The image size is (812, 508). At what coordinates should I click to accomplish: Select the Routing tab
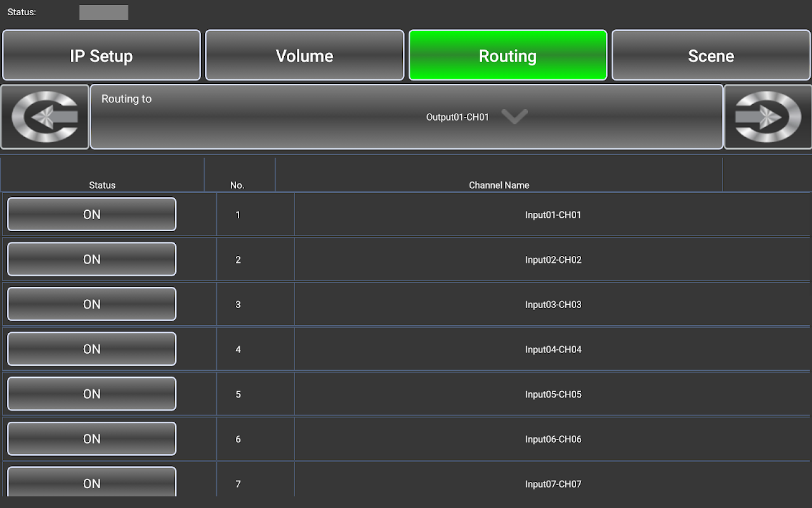point(507,55)
